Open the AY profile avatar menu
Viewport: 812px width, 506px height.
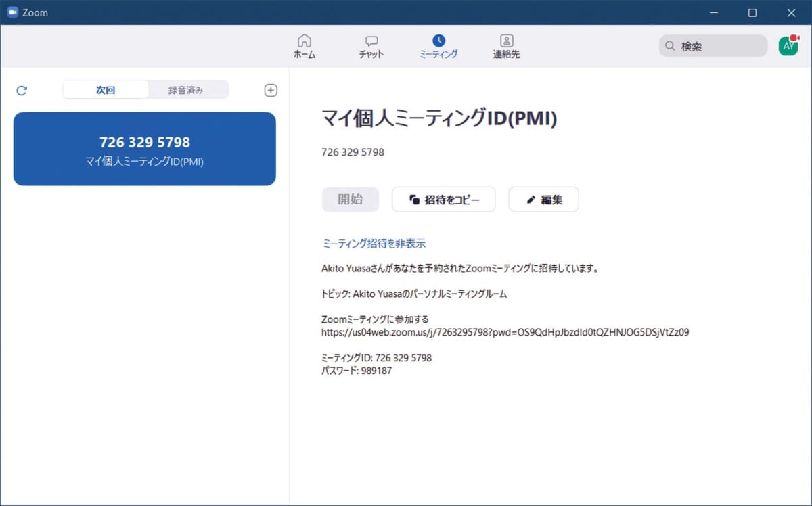click(x=788, y=45)
